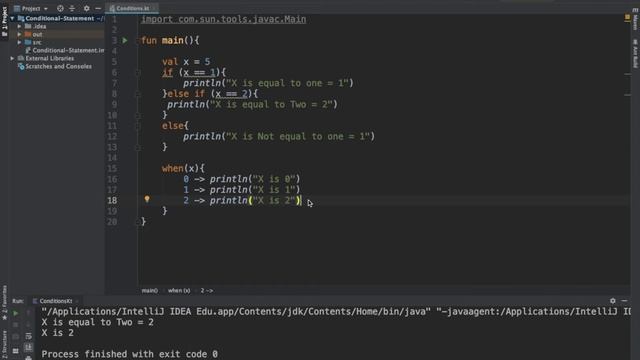Expand the out folder
This screenshot has height=360, width=640.
19,34
